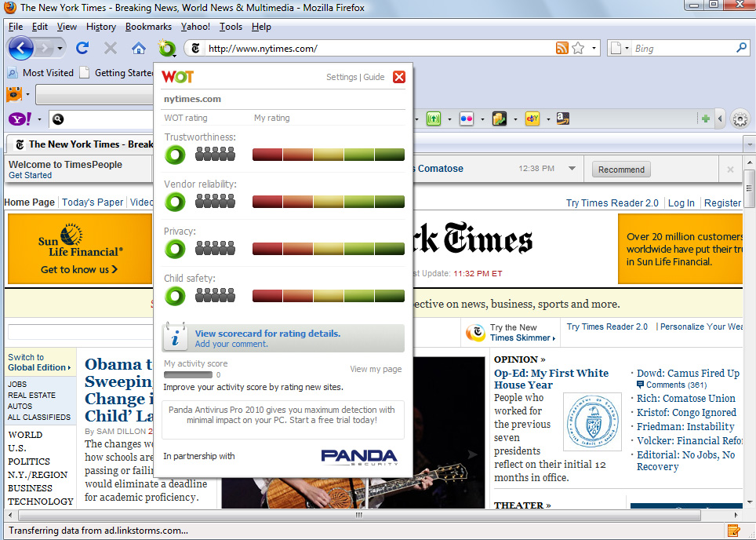Click the orange face toolbar icon

14,94
